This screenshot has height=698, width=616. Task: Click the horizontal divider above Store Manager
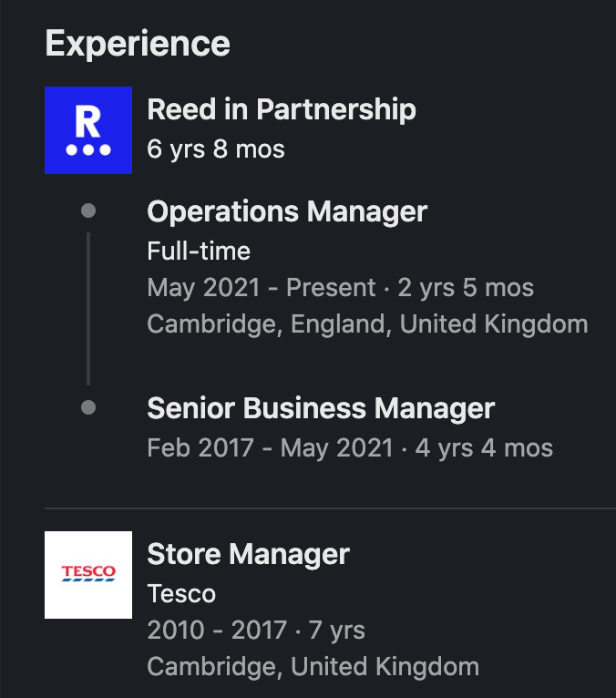pyautogui.click(x=330, y=508)
